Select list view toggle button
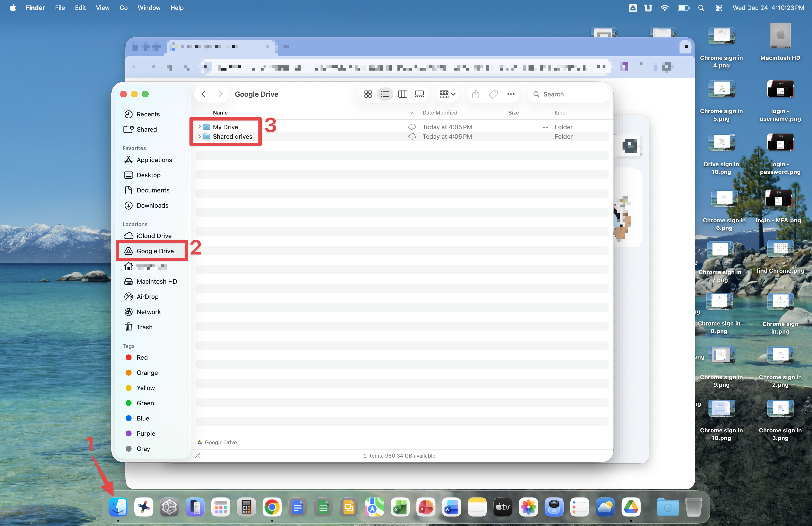The height and width of the screenshot is (526, 812). coord(385,94)
